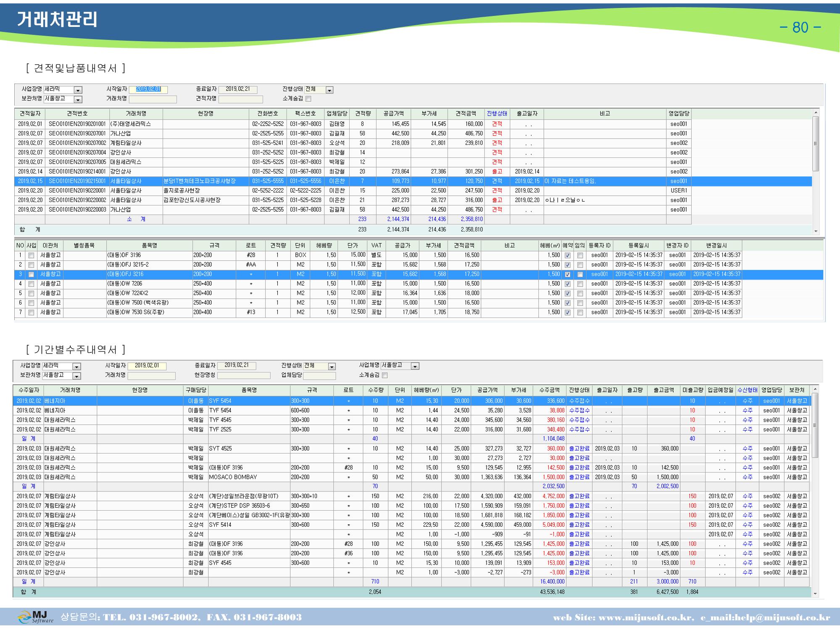Uncheck the 예약 box for (대동)DW 7206
This screenshot has height=630, width=840.
tap(568, 284)
